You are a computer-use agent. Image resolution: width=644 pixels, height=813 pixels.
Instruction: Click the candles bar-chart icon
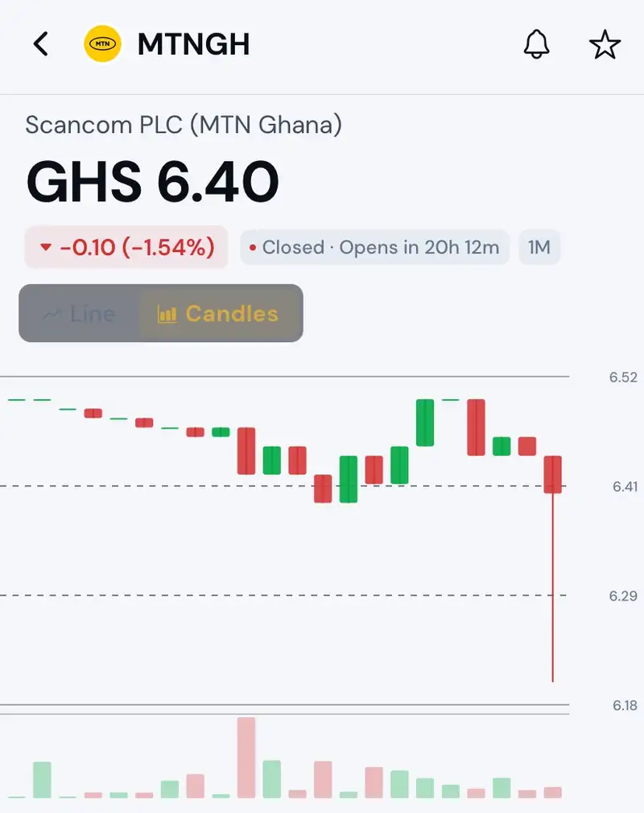[x=167, y=314]
